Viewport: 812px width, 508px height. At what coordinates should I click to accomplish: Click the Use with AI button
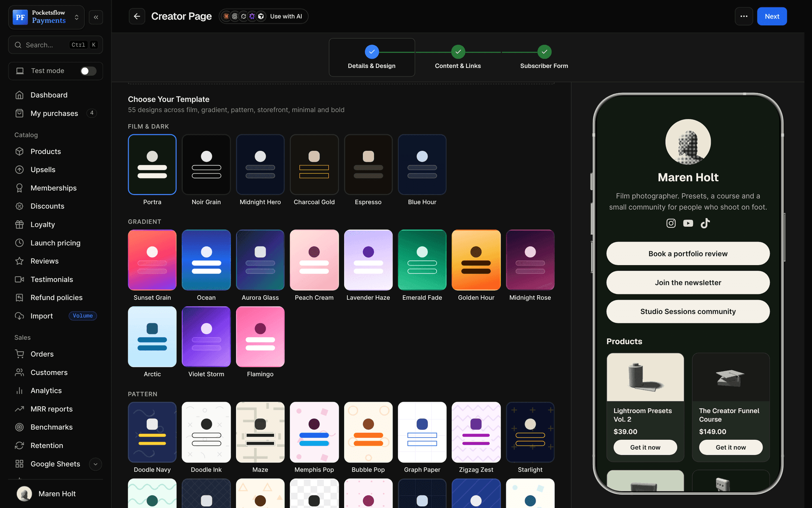[x=264, y=16]
